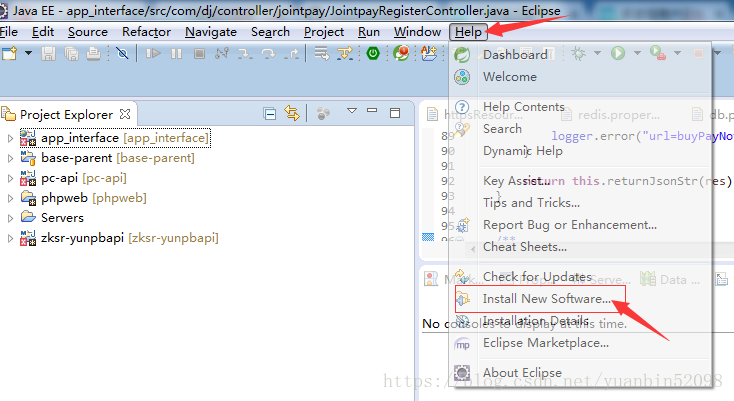734x401 pixels.
Task: Click the Save All toolbar icon
Action: (71, 54)
